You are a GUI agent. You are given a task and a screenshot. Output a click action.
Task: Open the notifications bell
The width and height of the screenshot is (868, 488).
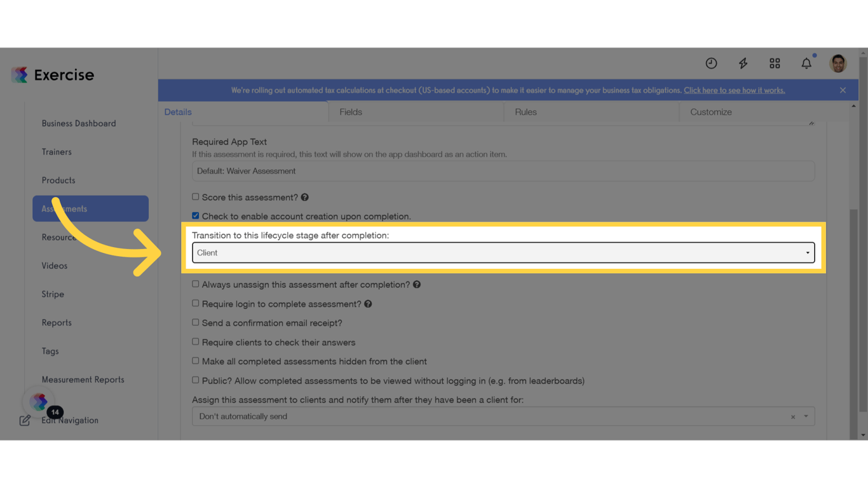(806, 63)
